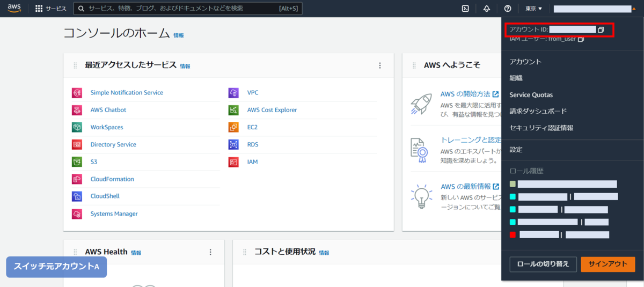The width and height of the screenshot is (644, 287).
Task: Click 情報 link beside コストと使用状況
Action: (x=324, y=253)
